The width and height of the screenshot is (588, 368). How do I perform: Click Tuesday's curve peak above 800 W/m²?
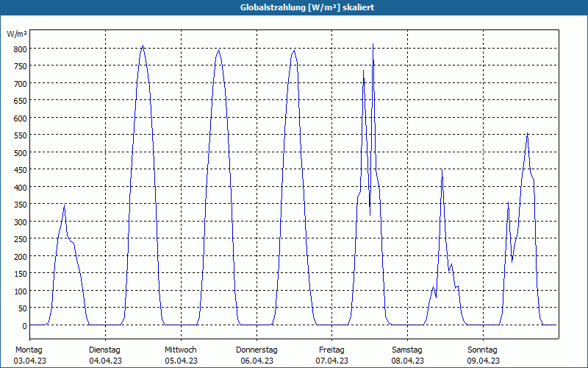143,46
